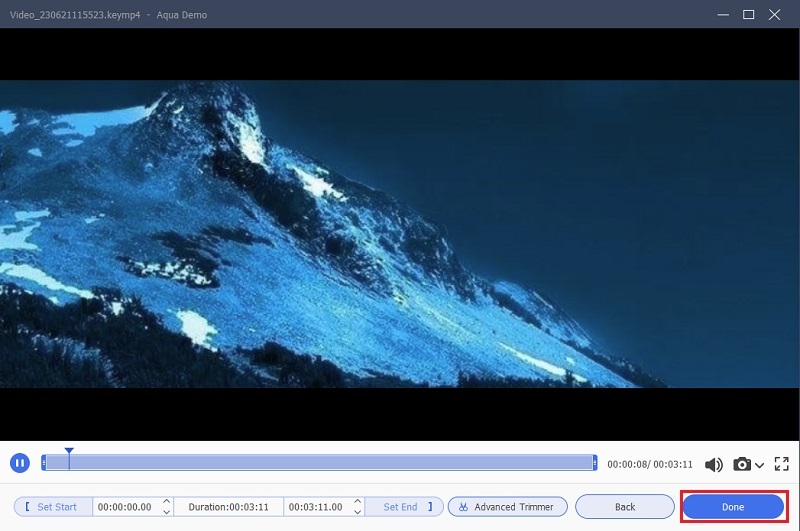
Task: Go back with the Back button
Action: click(624, 507)
